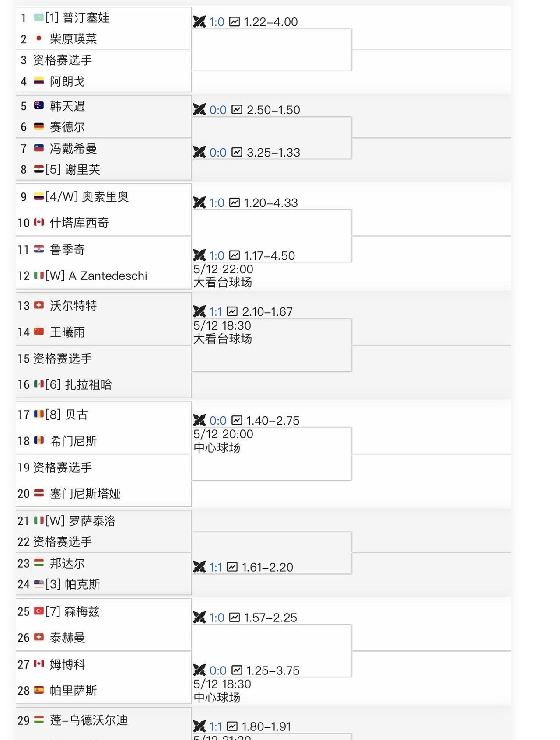Click the China flag beside 王曦雨
Screen dimensions: 560x740
click(x=39, y=332)
